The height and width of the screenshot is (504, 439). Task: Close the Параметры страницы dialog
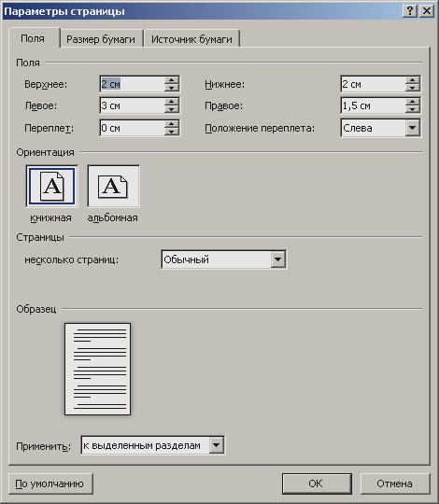tap(427, 11)
